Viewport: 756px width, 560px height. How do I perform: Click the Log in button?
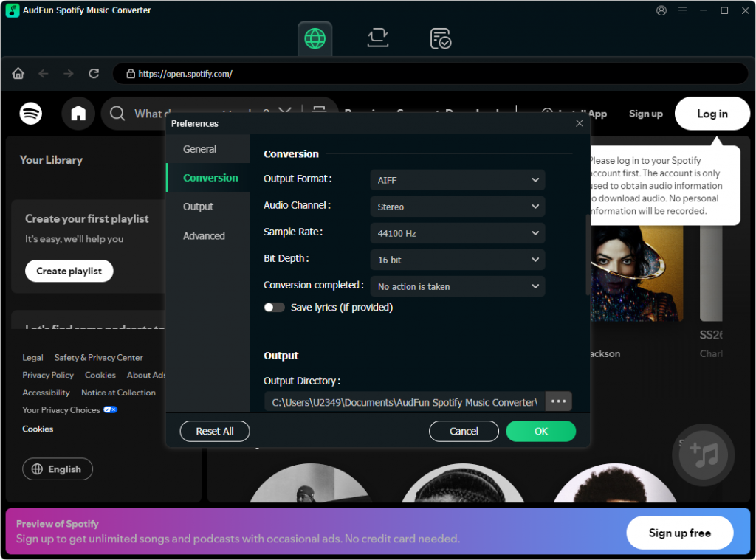click(712, 114)
